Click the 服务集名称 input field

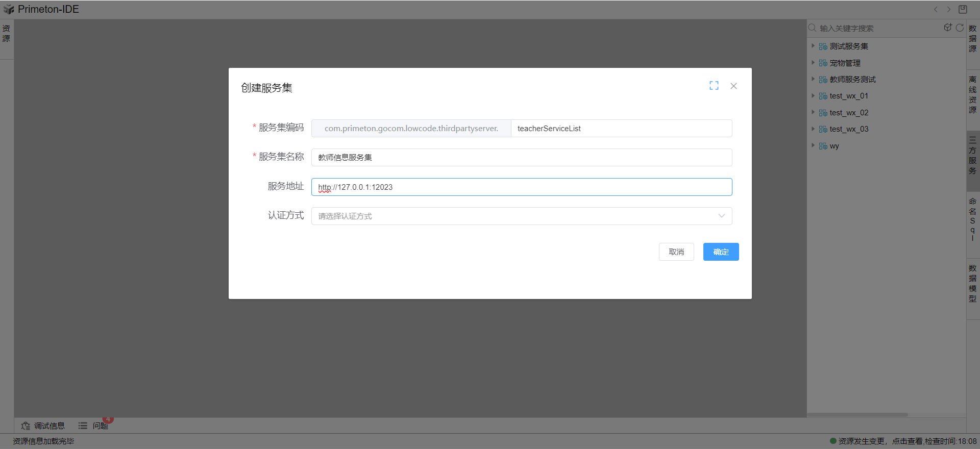[x=521, y=157]
